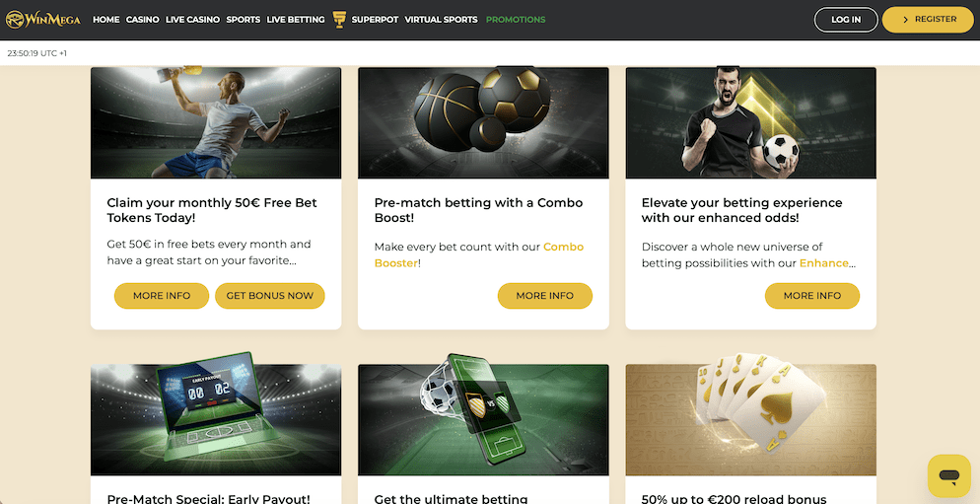
Task: Click the Log In button
Action: click(846, 20)
